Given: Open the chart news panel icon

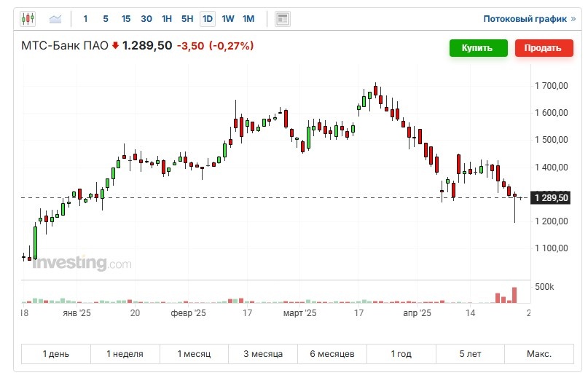Looking at the screenshot, I should point(283,19).
